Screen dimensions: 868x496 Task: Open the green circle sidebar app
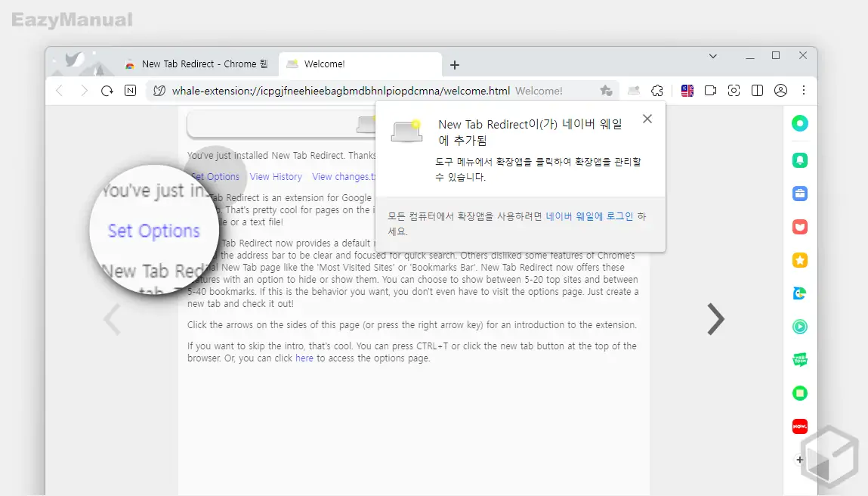(800, 123)
